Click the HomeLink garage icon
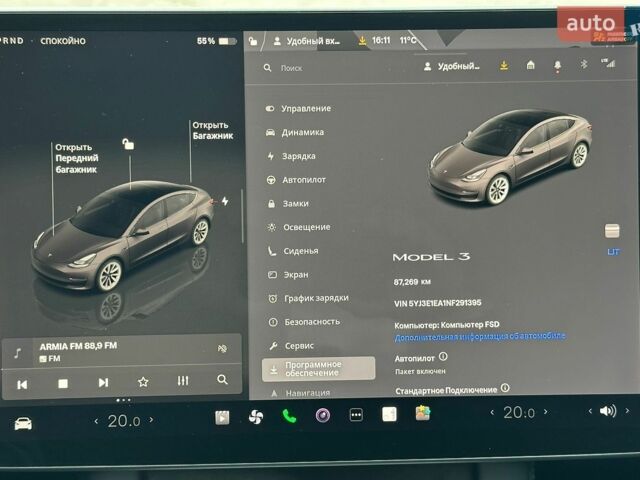 tap(531, 64)
